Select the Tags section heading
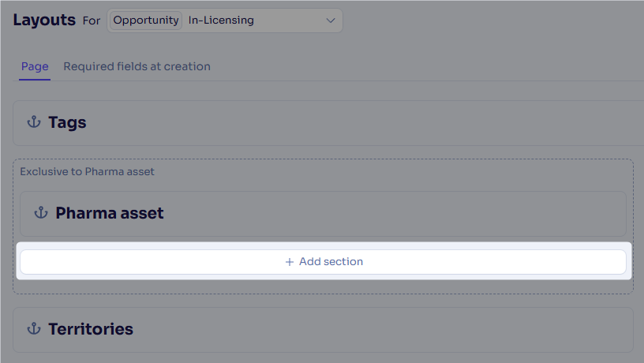 pos(67,122)
